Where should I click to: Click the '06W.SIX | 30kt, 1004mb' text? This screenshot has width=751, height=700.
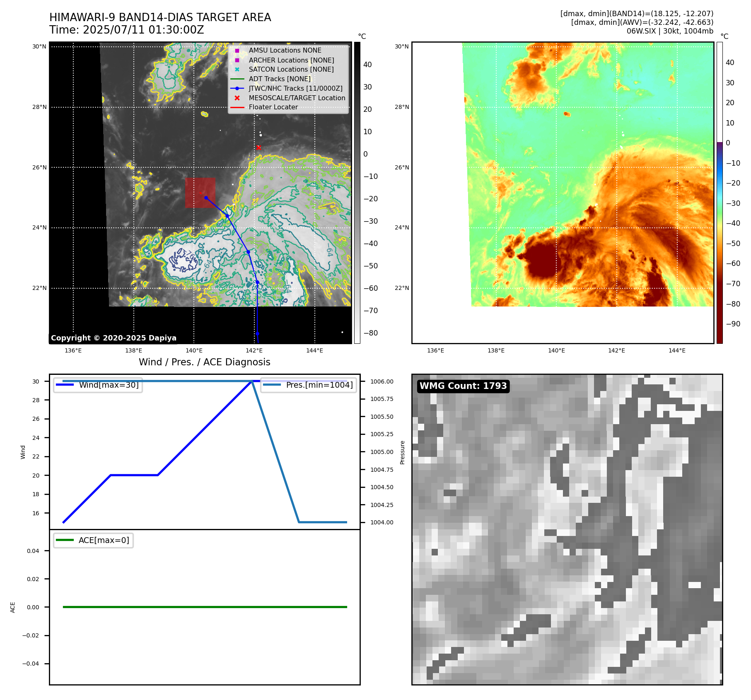pos(670,31)
